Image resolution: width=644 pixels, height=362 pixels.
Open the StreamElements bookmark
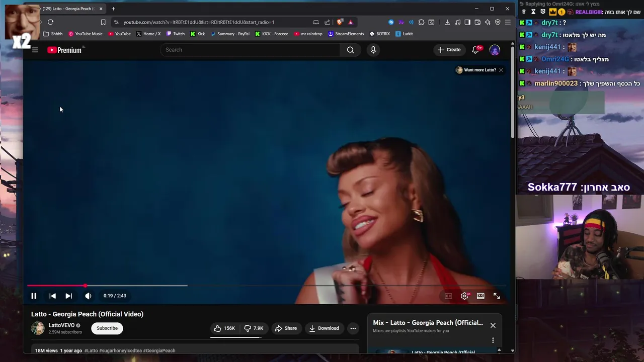pos(346,34)
